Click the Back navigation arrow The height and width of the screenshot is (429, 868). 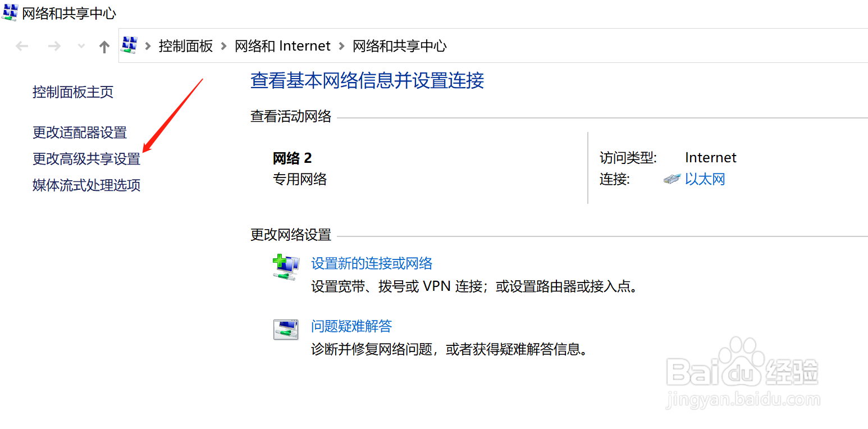coord(22,46)
